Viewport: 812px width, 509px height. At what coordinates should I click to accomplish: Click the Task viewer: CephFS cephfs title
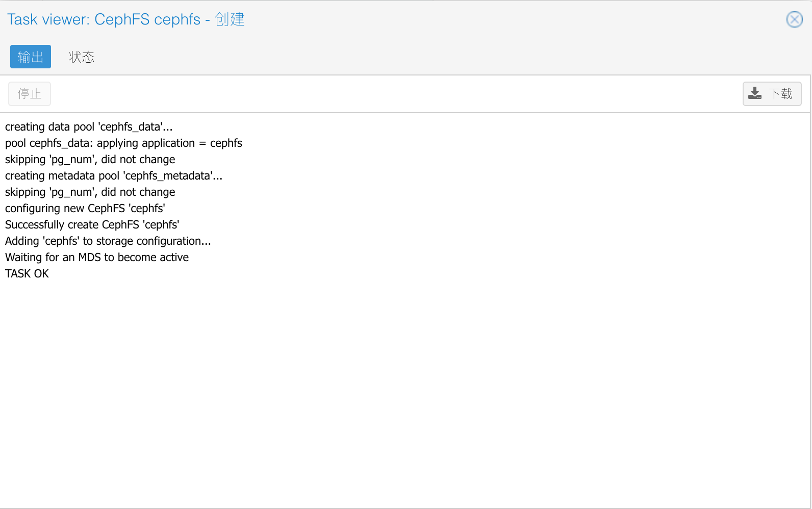126,19
